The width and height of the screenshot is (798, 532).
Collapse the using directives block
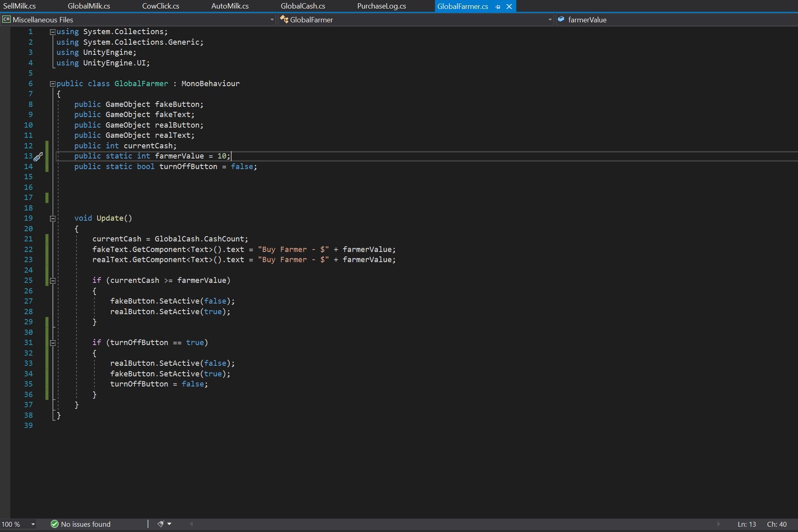(x=52, y=32)
